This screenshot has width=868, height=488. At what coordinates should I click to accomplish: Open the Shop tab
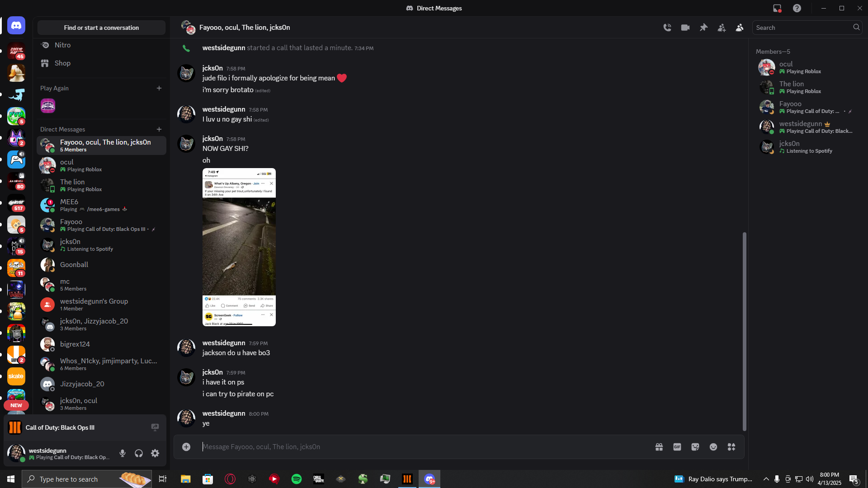(62, 63)
